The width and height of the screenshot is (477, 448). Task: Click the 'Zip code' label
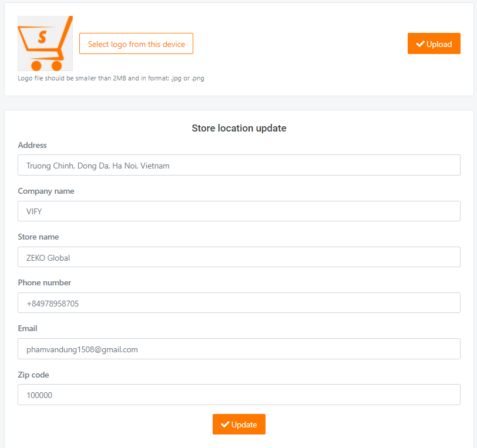pos(33,375)
